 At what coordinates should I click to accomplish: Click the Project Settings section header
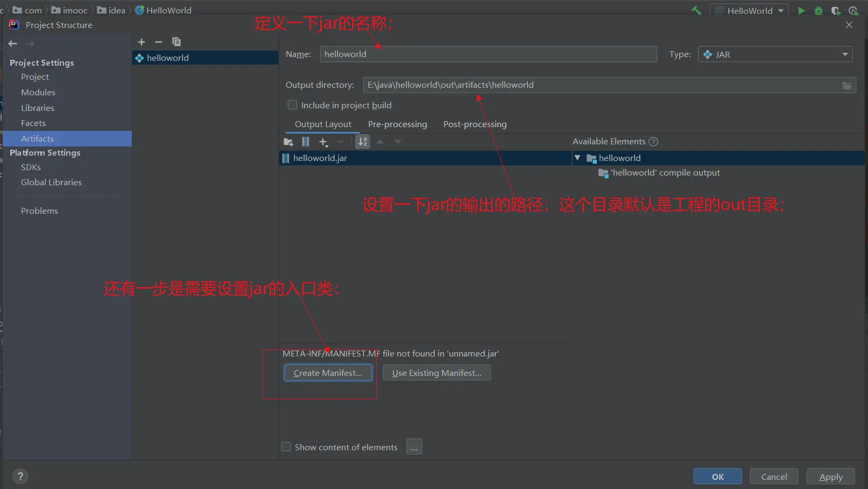point(42,63)
